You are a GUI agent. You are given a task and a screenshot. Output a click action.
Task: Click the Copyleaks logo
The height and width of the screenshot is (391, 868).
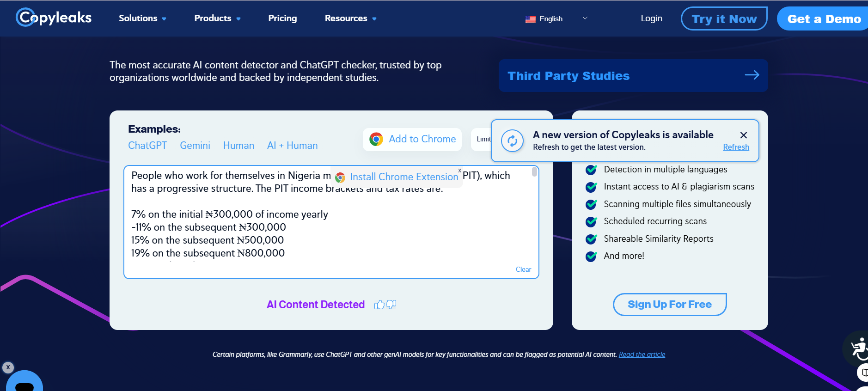pyautogui.click(x=54, y=18)
